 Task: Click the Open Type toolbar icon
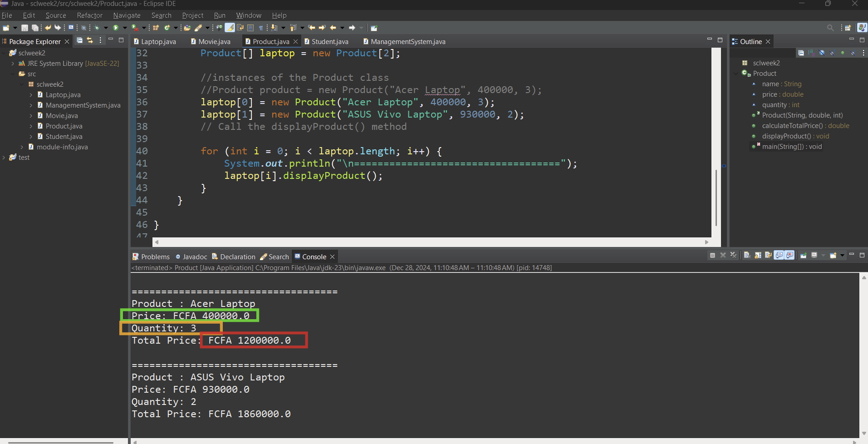[187, 28]
